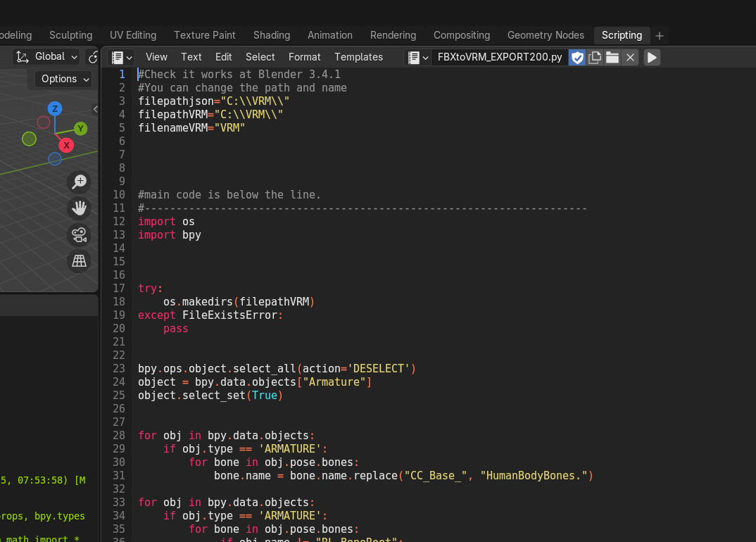Create new text copy icon
This screenshot has height=542, width=756.
click(x=595, y=58)
